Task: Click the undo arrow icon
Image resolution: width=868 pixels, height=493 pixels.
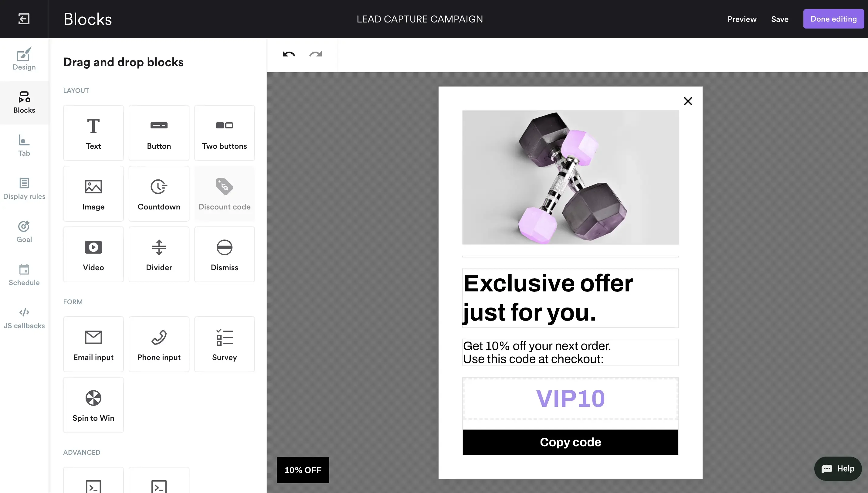Action: [289, 54]
